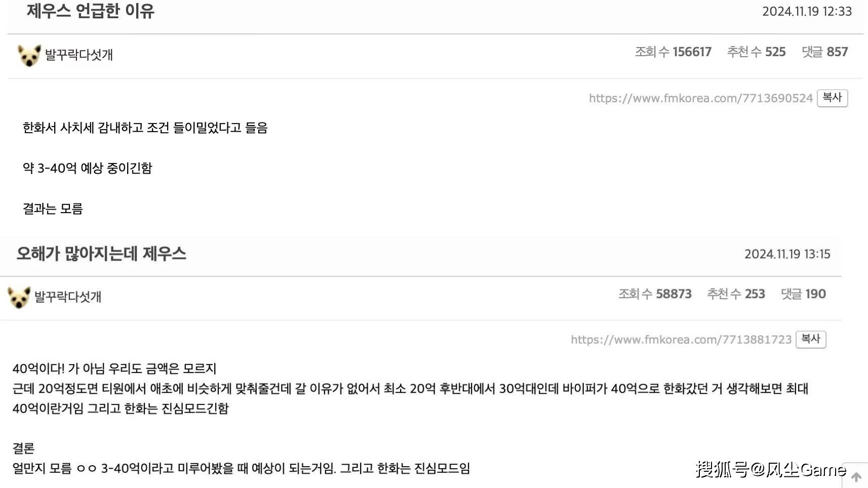The image size is (868, 488).
Task: Open the post titled 제우스 언급한 이유
Action: tap(90, 11)
